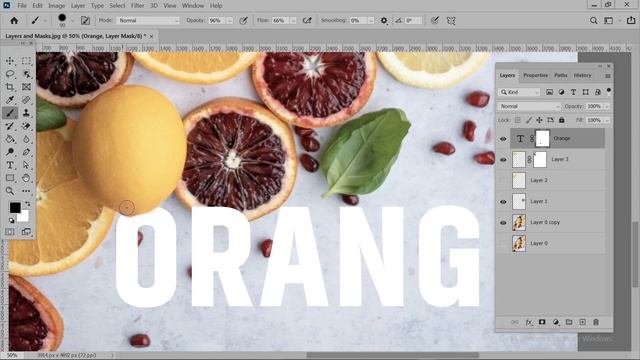Toggle airbrush build-up next to Flow
This screenshot has height=360, width=640.
(307, 20)
